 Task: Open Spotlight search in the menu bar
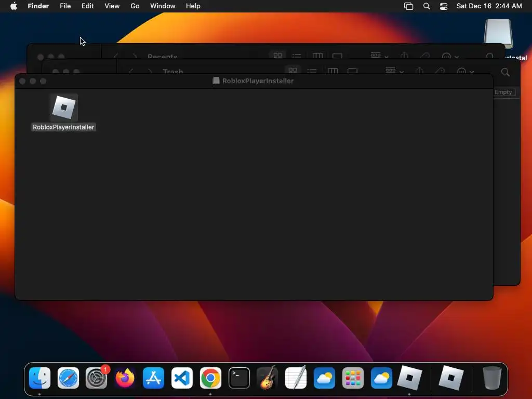click(x=427, y=6)
